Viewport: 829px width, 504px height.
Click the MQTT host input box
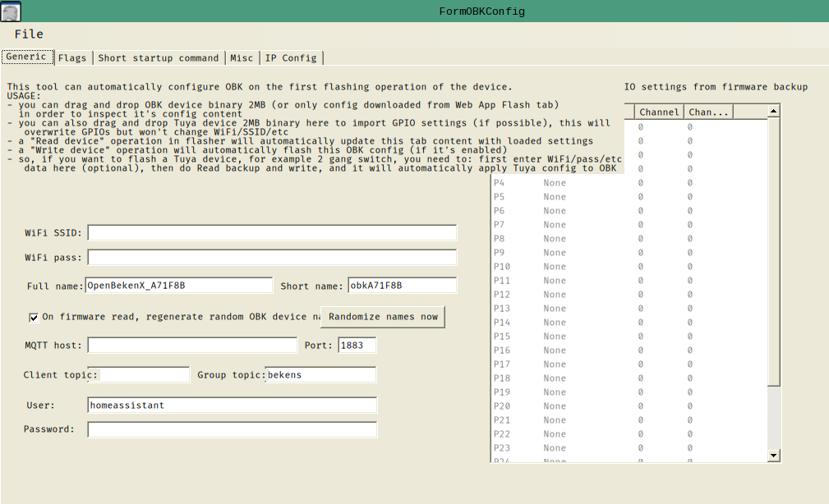click(x=192, y=346)
